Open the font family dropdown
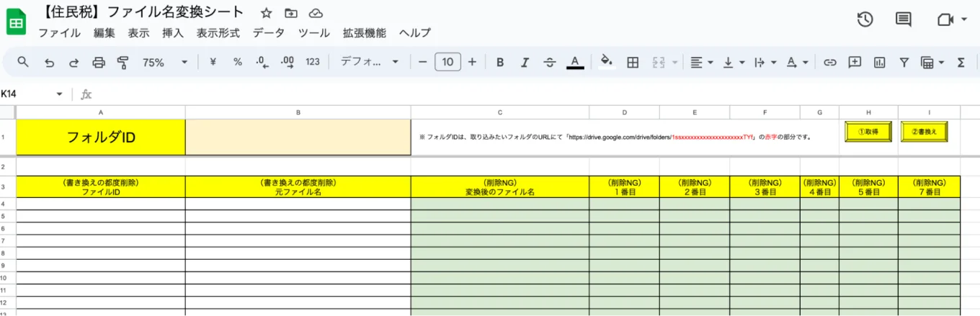 [369, 63]
